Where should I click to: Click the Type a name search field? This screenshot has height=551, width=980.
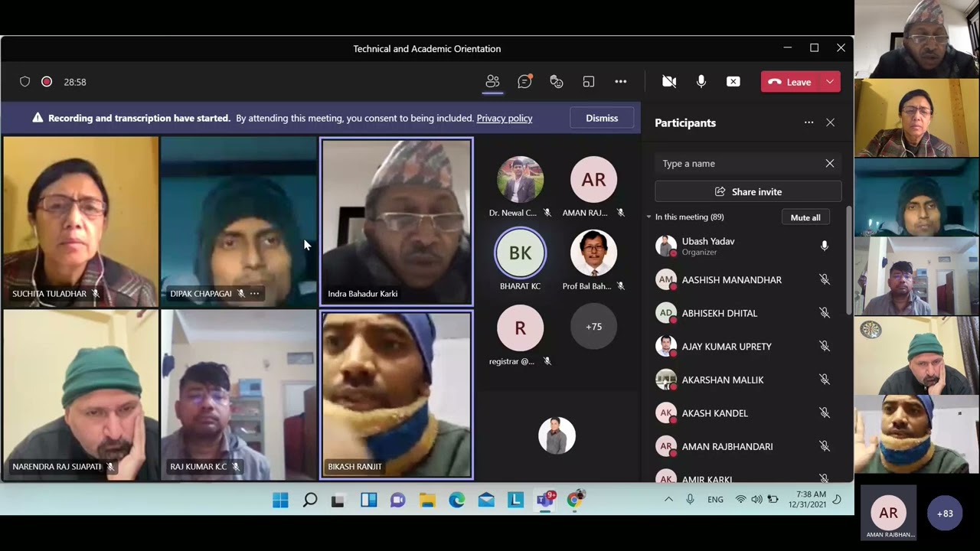tap(748, 164)
